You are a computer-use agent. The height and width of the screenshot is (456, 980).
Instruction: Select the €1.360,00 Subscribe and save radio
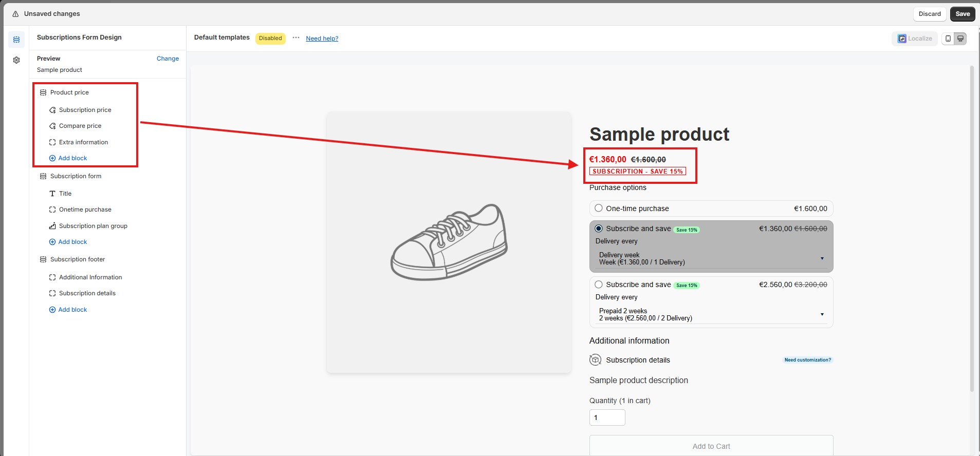[x=599, y=229]
